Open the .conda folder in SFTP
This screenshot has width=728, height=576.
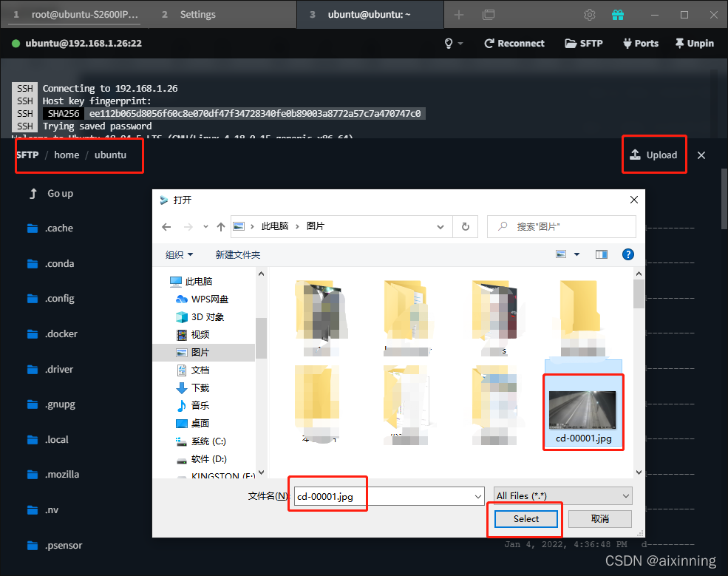(x=50, y=263)
